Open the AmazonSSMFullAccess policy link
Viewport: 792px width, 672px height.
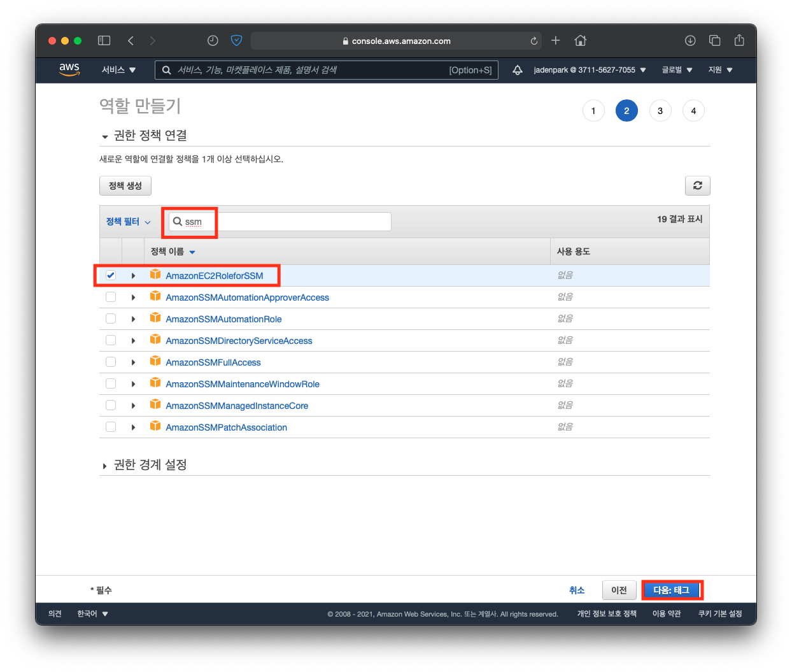click(213, 362)
